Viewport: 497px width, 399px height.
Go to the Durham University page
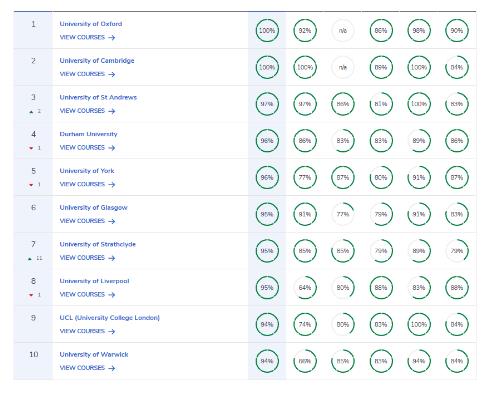coord(88,134)
